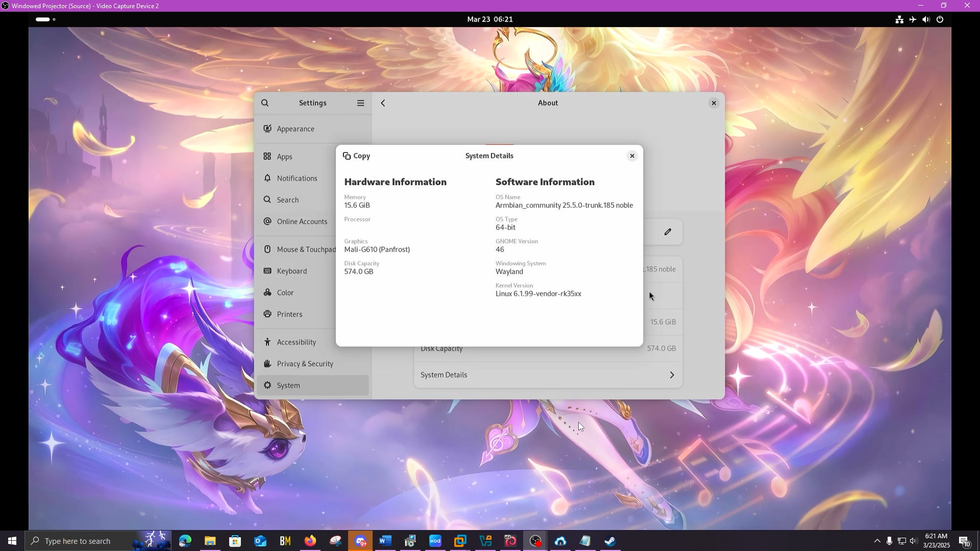The height and width of the screenshot is (551, 980).
Task: Select Online Accounts in the sidebar
Action: pos(302,221)
